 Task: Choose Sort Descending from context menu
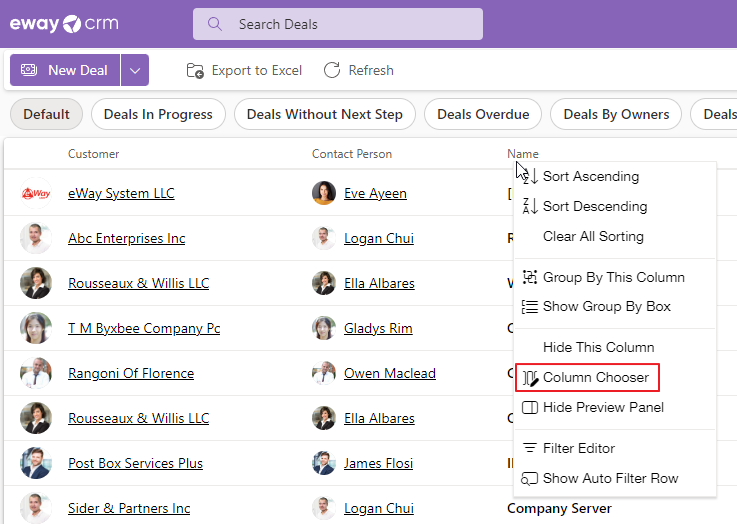point(615,206)
